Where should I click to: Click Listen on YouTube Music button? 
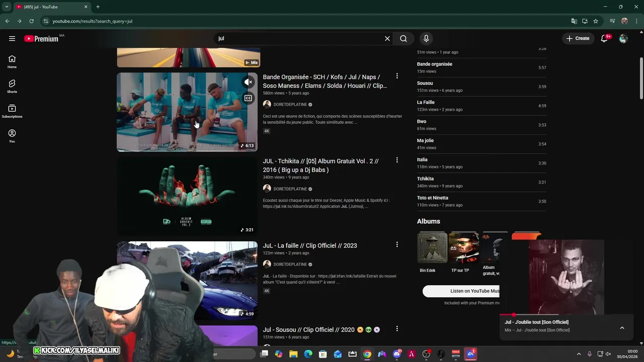click(461, 291)
